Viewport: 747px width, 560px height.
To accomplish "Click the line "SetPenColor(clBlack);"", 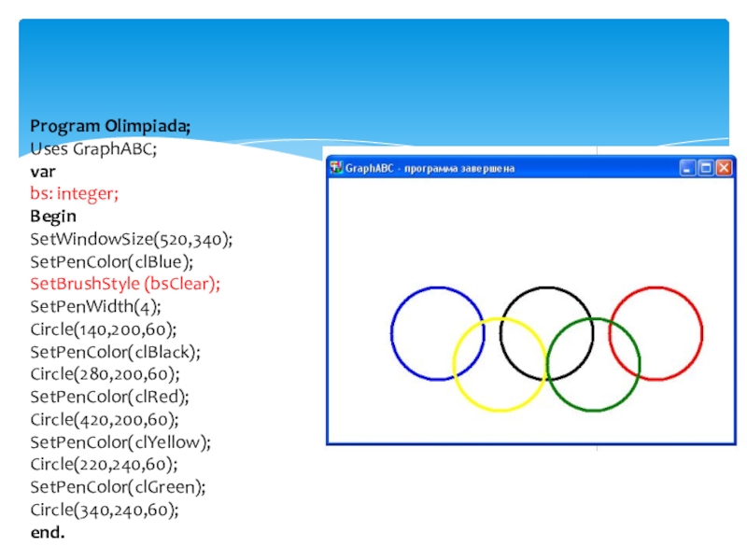I will click(115, 353).
